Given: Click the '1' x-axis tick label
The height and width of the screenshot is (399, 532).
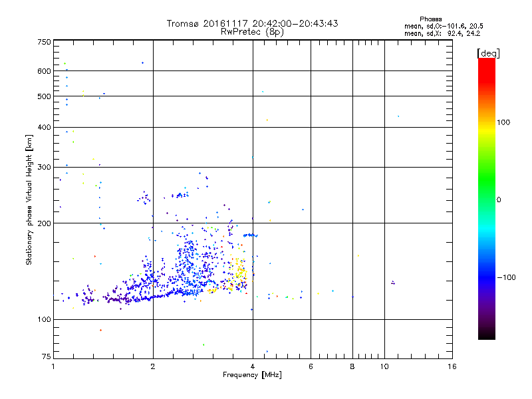Looking at the screenshot, I should coord(53,366).
